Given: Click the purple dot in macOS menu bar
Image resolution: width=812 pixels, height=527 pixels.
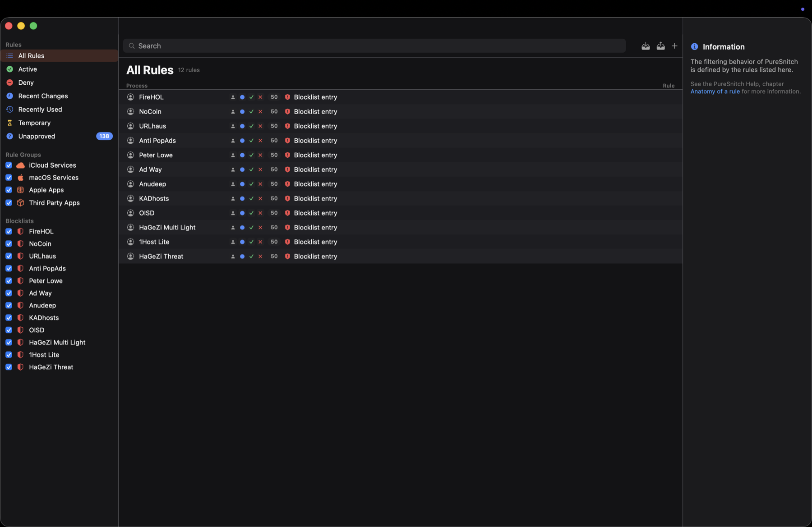Looking at the screenshot, I should coord(803,9).
